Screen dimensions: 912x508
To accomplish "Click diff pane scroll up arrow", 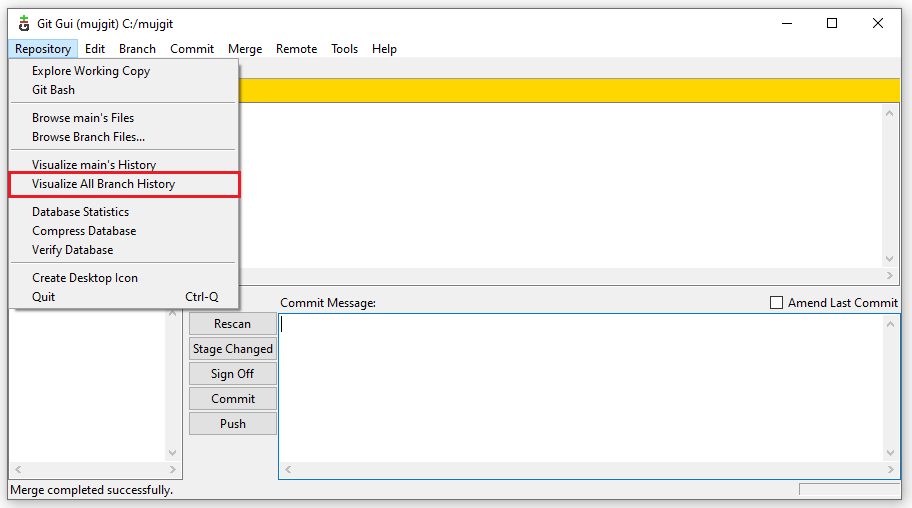I will [x=889, y=113].
